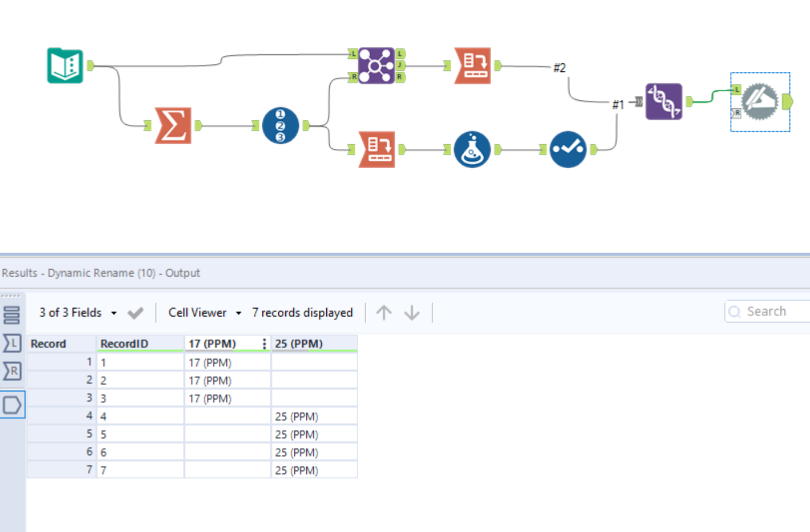This screenshot has width=810, height=532.
Task: Open the 3 of 3 Fields dropdown
Action: click(113, 312)
